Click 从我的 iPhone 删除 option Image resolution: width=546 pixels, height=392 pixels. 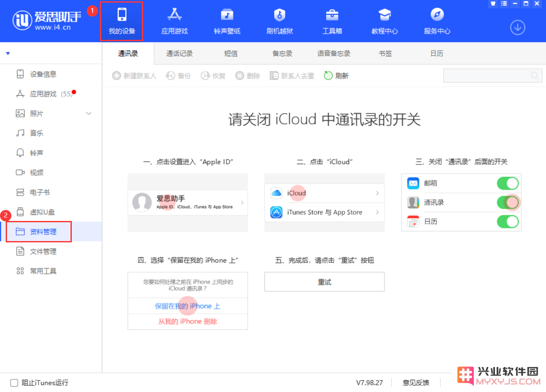[x=187, y=322]
